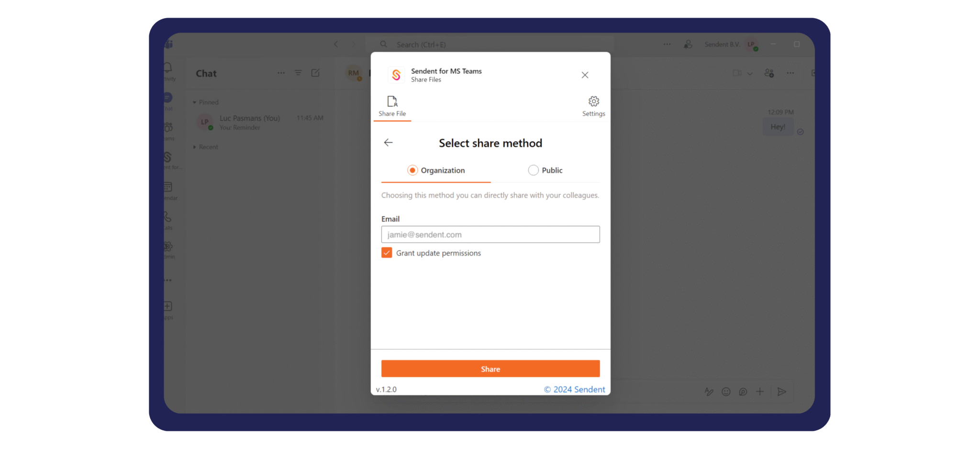Click the new chat compose icon
The image size is (980, 449).
(x=315, y=73)
